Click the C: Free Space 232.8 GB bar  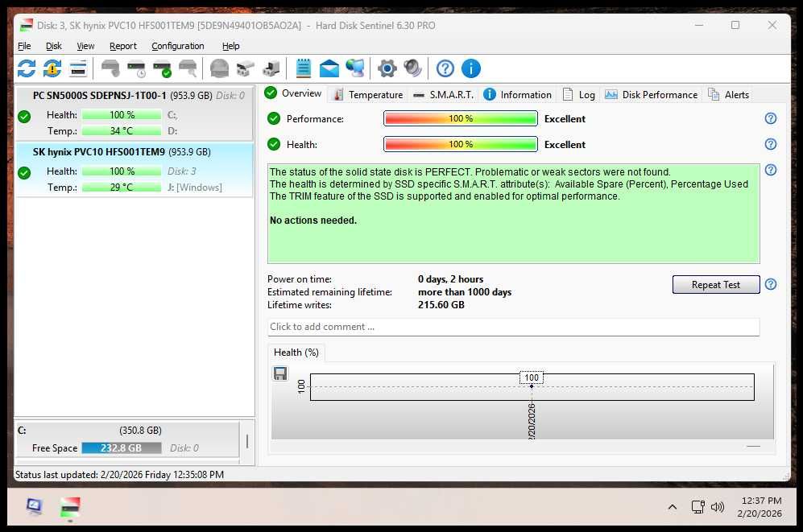click(122, 448)
